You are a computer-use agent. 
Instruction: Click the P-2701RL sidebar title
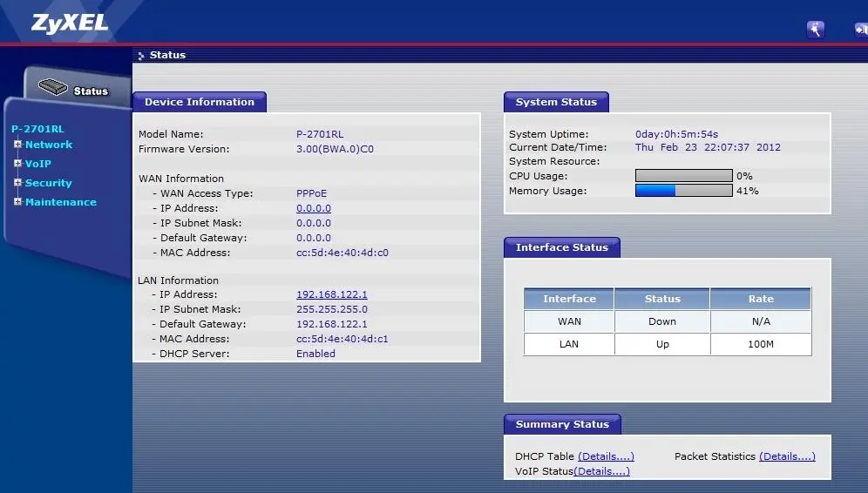tap(37, 129)
